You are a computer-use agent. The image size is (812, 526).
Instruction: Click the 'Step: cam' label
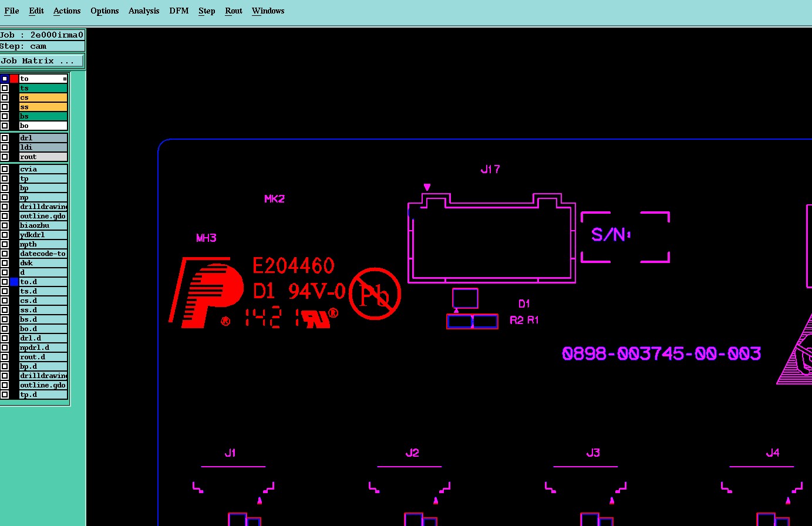pyautogui.click(x=42, y=46)
